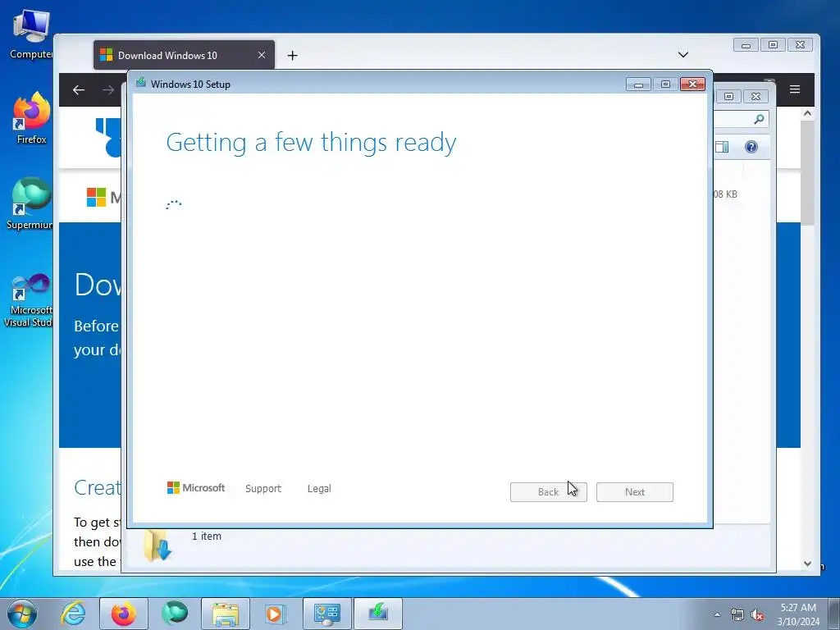Close the Explorer window behind Setup
Screen dimensions: 840x630
[756, 97]
